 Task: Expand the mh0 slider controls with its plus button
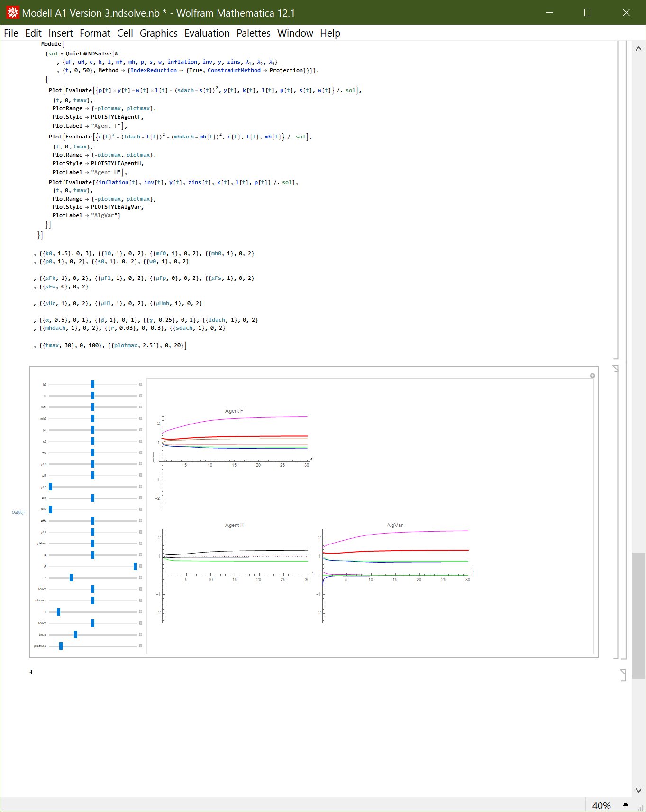tap(141, 418)
